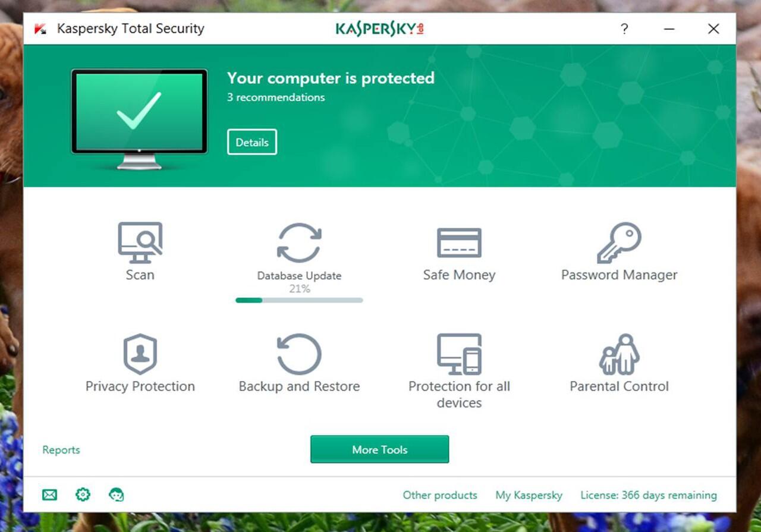Open settings via the gear icon

pos(83,495)
